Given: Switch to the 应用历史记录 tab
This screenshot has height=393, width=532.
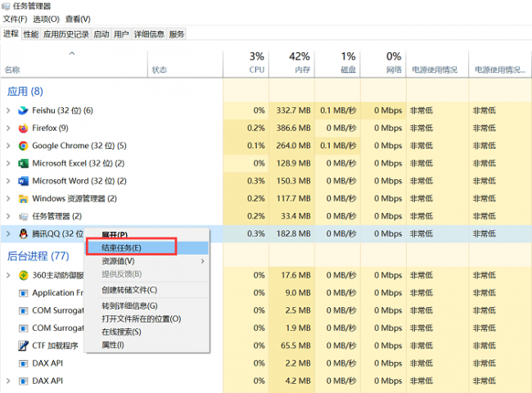Looking at the screenshot, I should click(x=66, y=34).
